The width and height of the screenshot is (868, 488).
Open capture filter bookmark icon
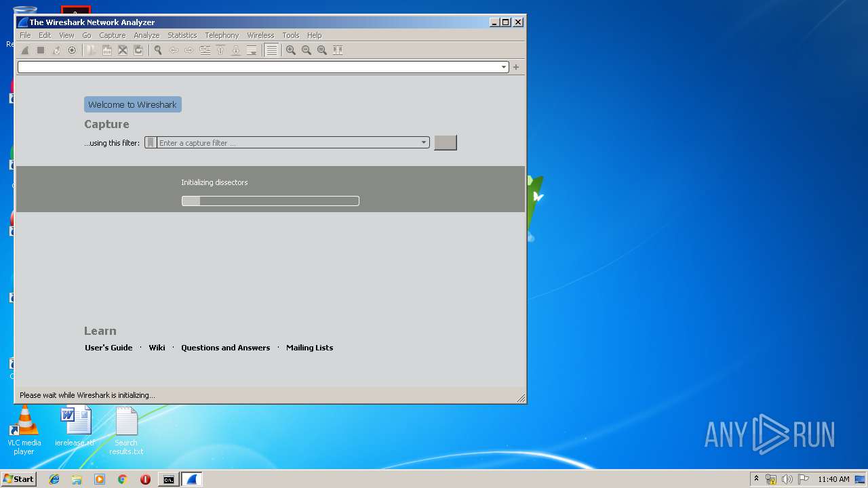(x=151, y=143)
